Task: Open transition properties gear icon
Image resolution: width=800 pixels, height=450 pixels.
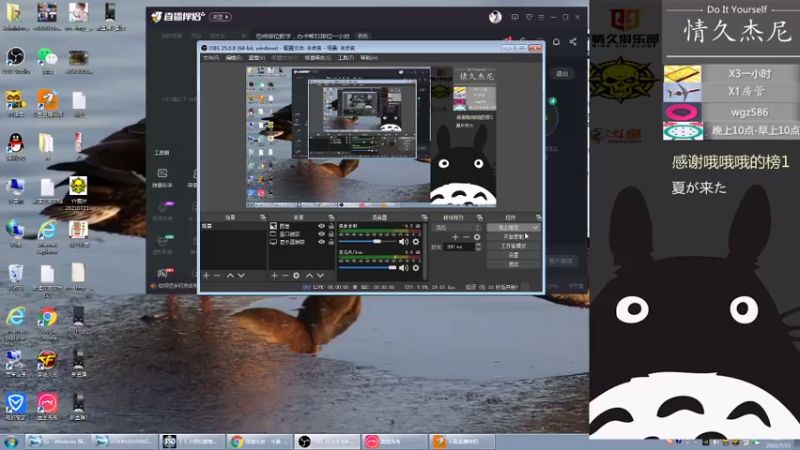Action: (477, 237)
